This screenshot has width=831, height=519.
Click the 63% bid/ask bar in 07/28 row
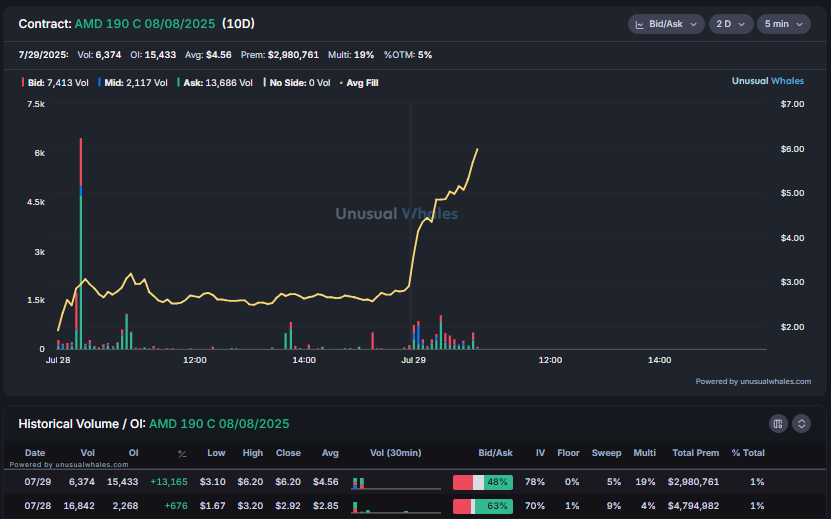(x=483, y=506)
